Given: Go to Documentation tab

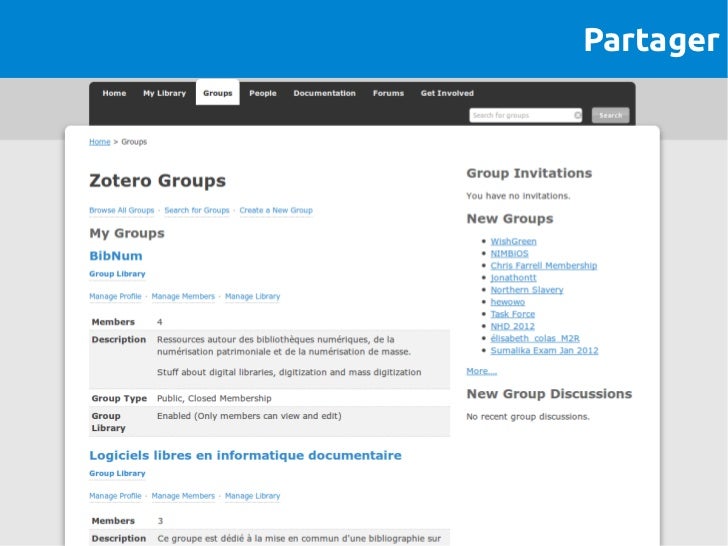Looking at the screenshot, I should (x=325, y=93).
